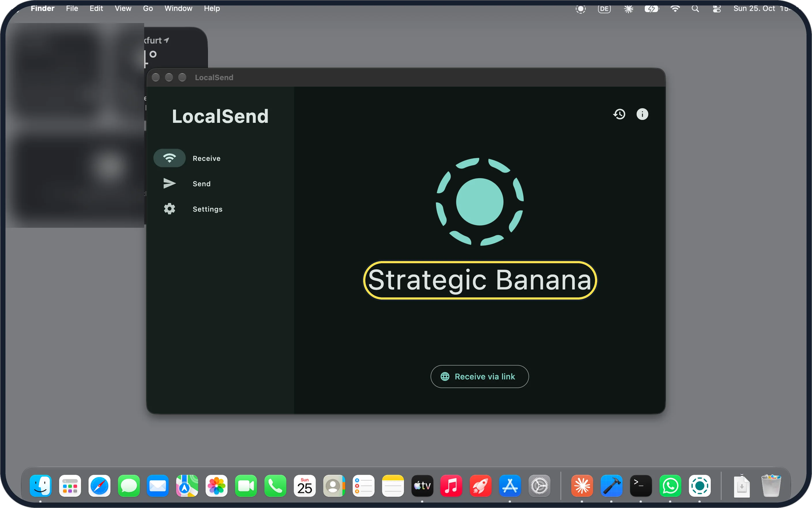
Task: Open Contacts from the Dock
Action: click(334, 486)
